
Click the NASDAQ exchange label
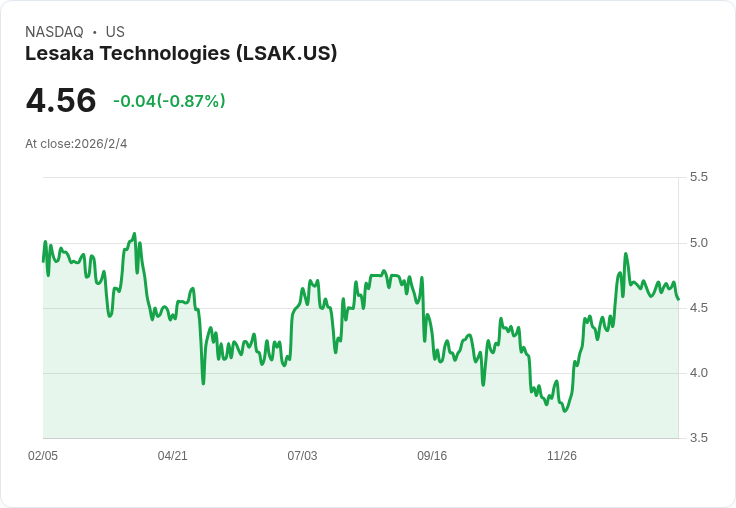[54, 32]
